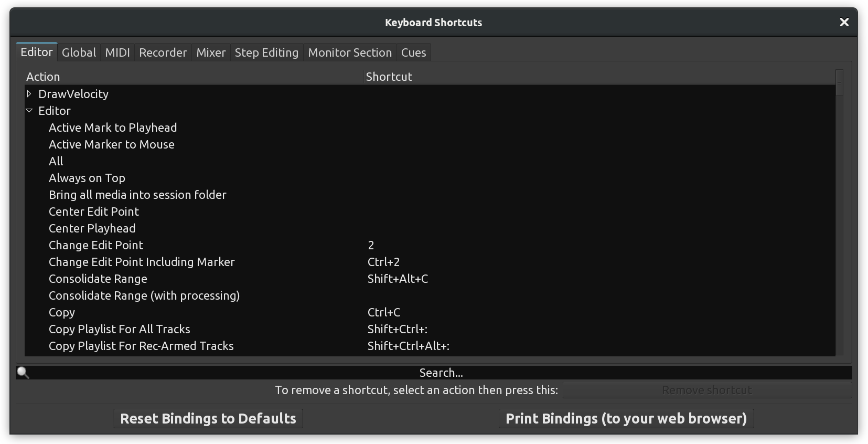Select Center Playhead action
Viewport: 868px width, 444px height.
click(430, 228)
